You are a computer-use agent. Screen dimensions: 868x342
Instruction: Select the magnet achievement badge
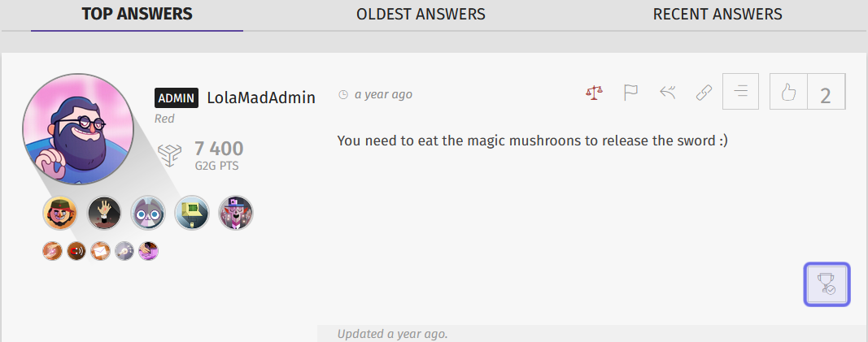click(76, 251)
